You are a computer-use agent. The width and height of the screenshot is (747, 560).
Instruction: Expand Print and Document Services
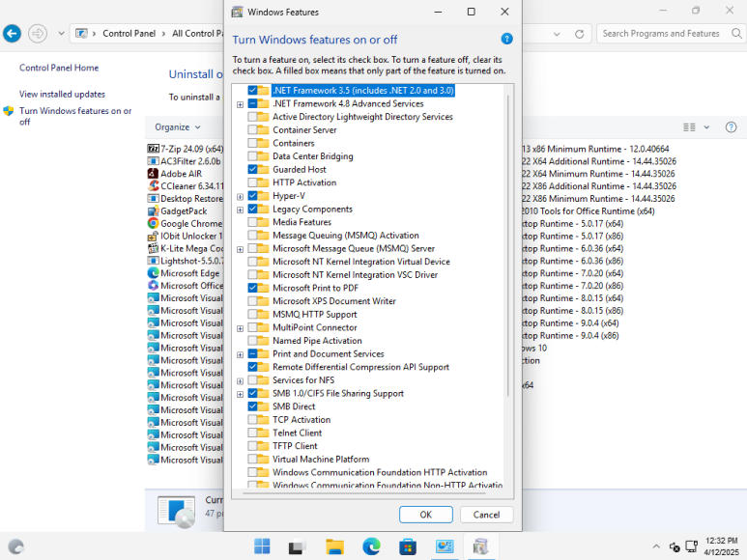click(x=240, y=354)
